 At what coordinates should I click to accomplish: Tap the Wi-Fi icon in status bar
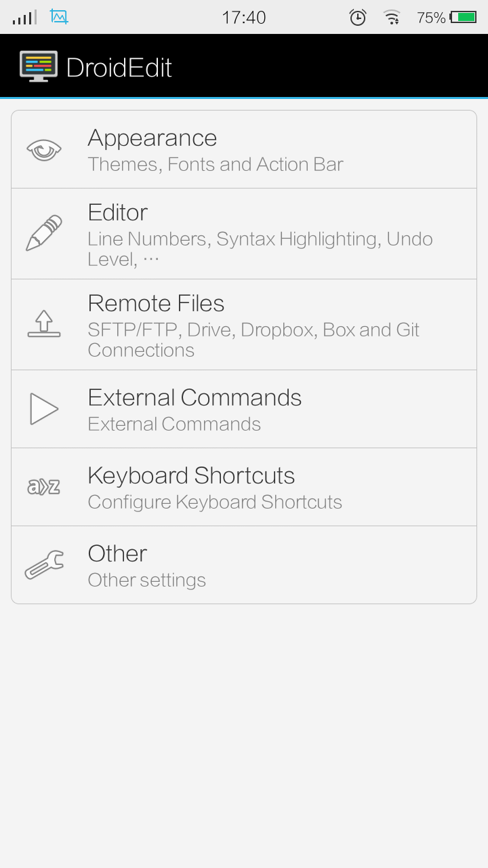(392, 18)
